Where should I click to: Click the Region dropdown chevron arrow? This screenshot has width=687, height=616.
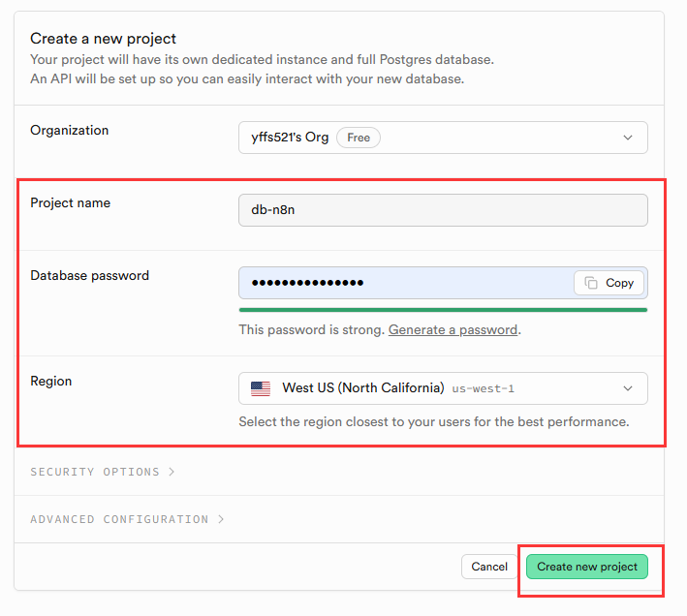coord(628,388)
